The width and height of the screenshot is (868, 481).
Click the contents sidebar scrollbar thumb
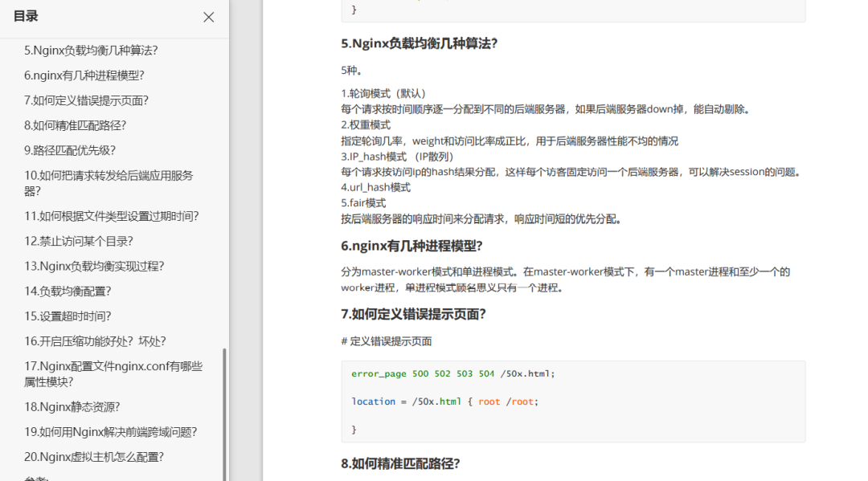(224, 414)
